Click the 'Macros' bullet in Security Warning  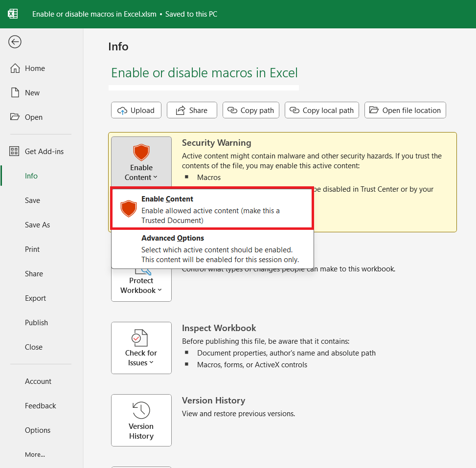click(209, 178)
